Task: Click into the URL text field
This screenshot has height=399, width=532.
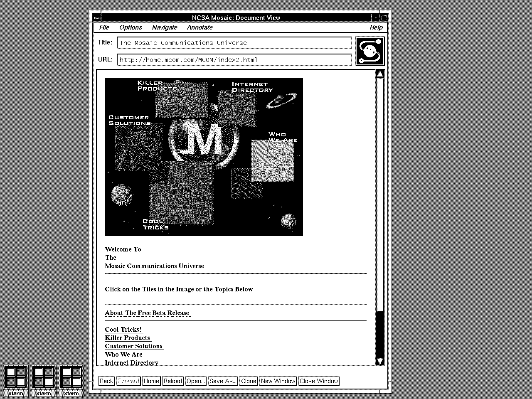Action: 234,60
